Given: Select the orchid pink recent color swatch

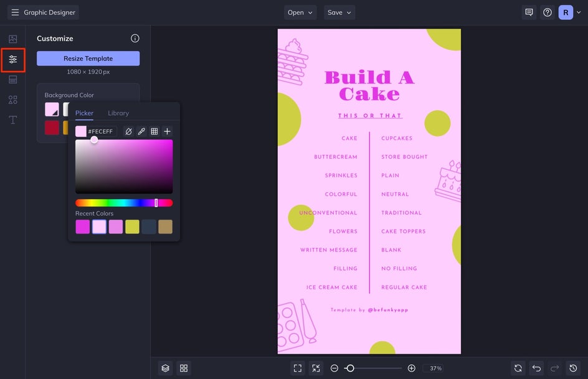Looking at the screenshot, I should click(x=115, y=227).
